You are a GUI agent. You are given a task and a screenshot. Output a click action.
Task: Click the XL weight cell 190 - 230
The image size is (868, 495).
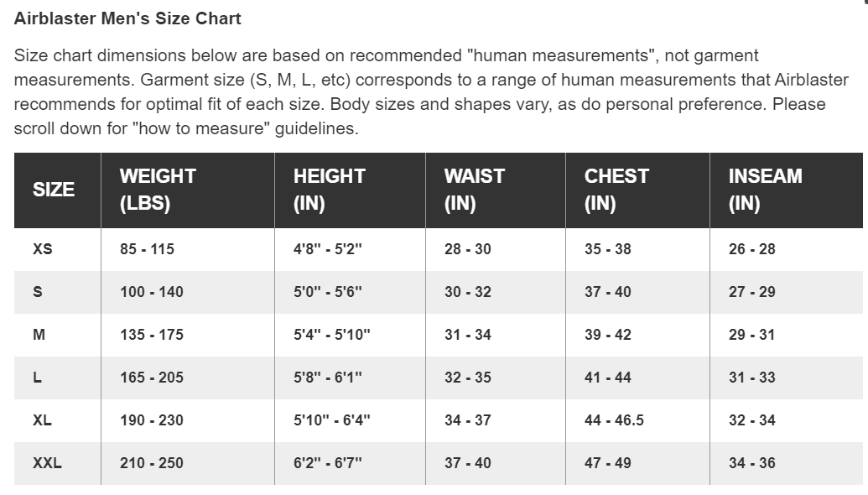click(152, 420)
